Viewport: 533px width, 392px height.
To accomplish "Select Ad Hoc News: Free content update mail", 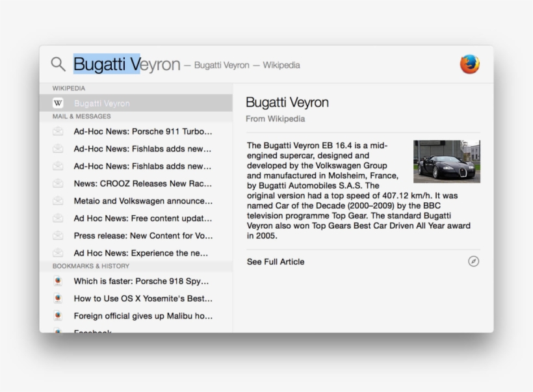I will 143,218.
